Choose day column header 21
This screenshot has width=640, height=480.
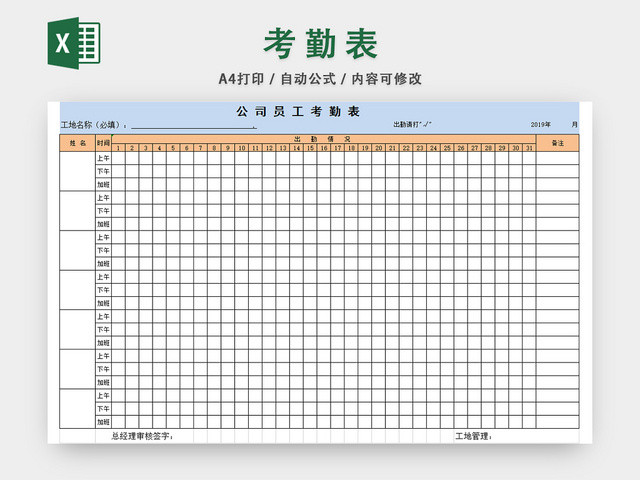[392, 148]
